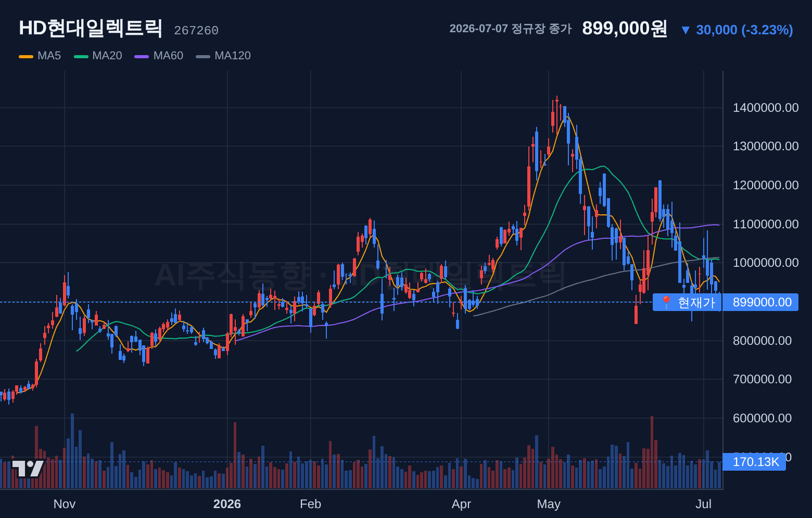Click the red pin icon on 현재가 label

pos(666,302)
